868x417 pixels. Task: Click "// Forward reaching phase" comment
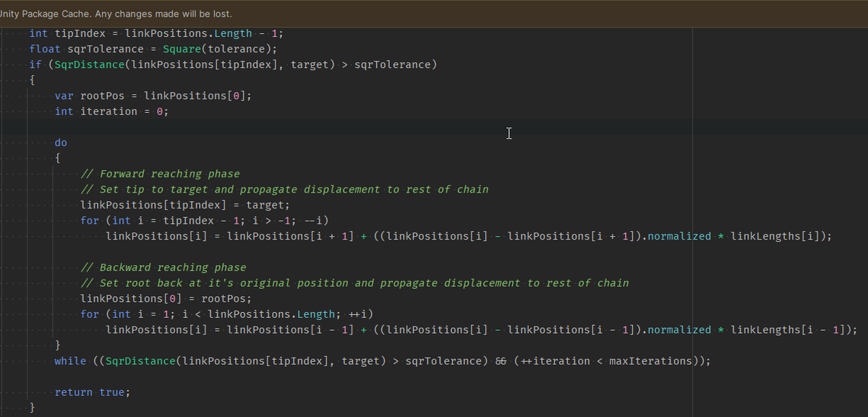pos(160,174)
